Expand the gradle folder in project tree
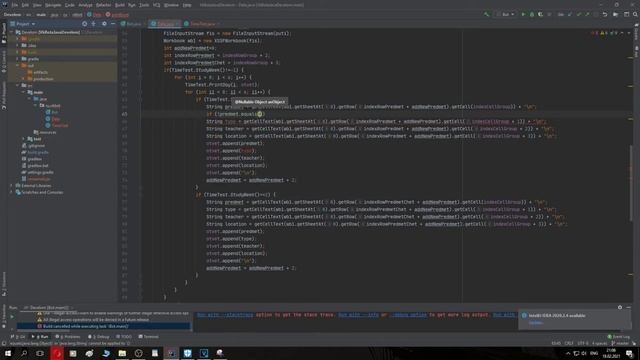 [x=18, y=59]
